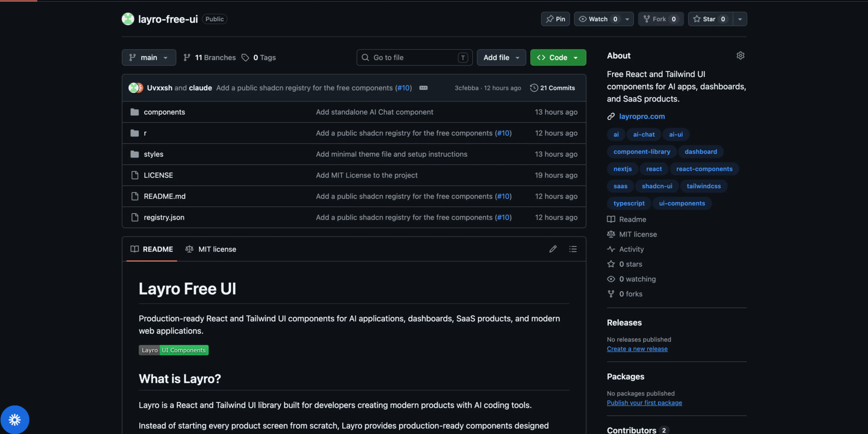The image size is (868, 434).
Task: Open the layropro.com link
Action: tap(642, 116)
